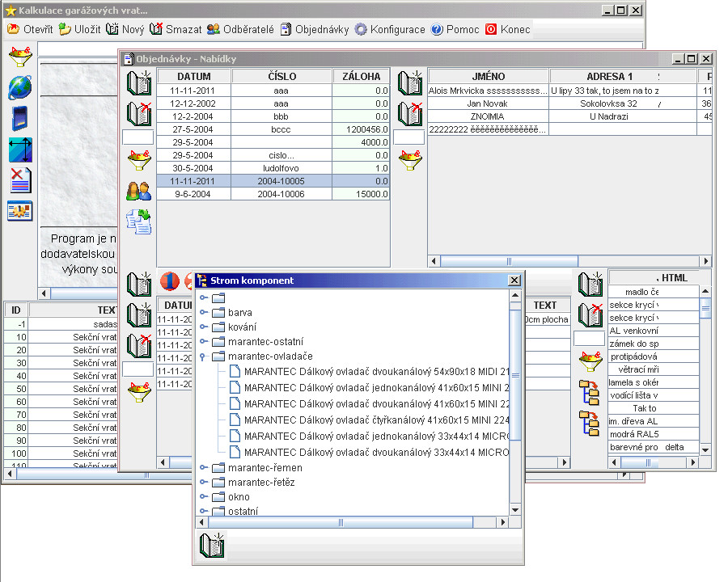
Task: Click Uložit in the main toolbar
Action: [x=79, y=29]
